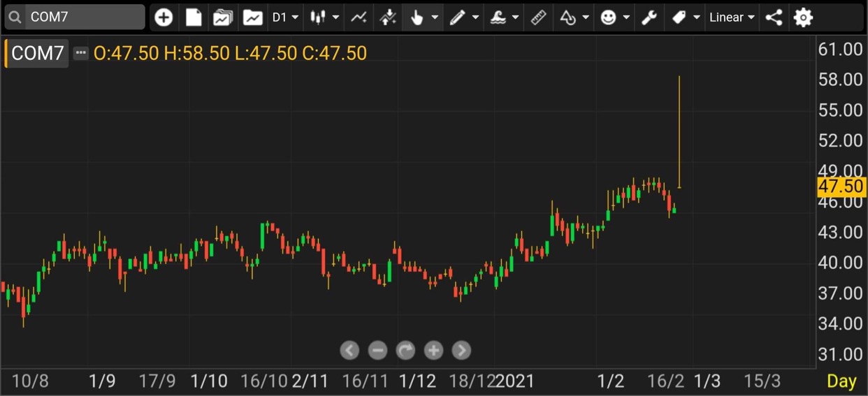Open the Linear scale dropdown
868x396 pixels.
coord(732,17)
